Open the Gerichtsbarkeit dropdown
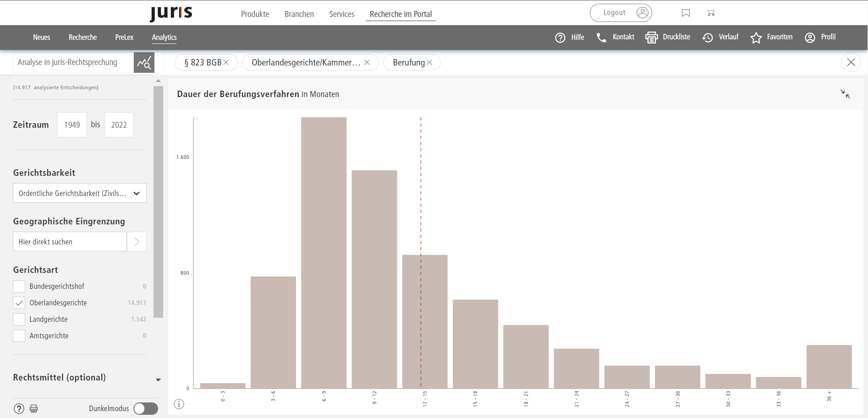Image resolution: width=868 pixels, height=418 pixels. pos(80,193)
